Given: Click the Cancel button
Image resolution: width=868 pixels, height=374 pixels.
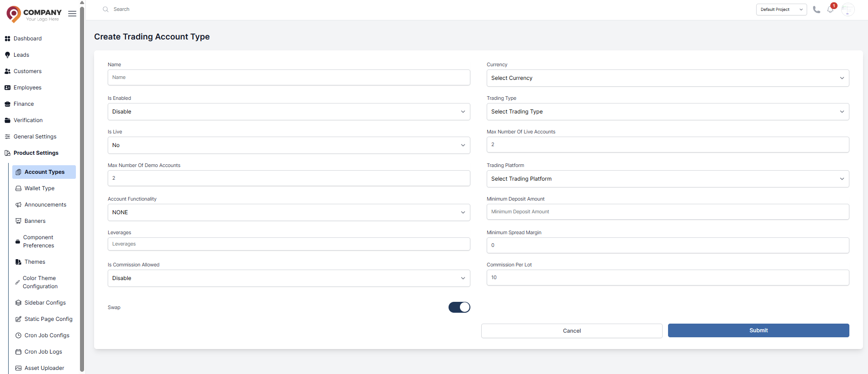Looking at the screenshot, I should point(572,331).
